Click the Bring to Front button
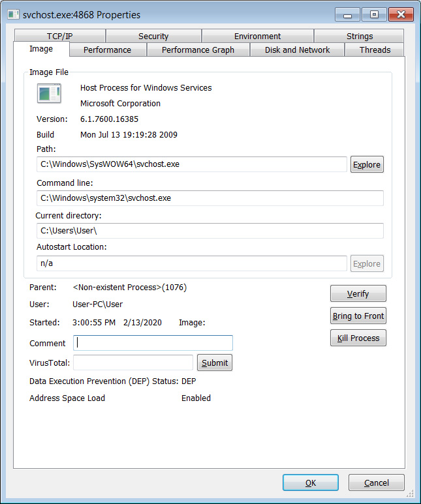This screenshot has width=421, height=504. tap(358, 316)
